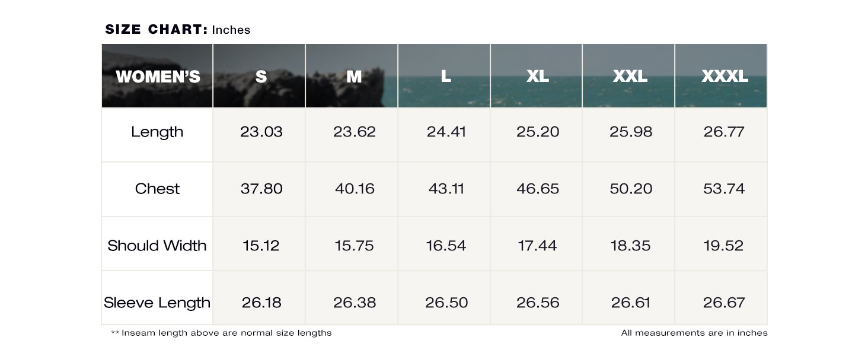Image resolution: width=868 pixels, height=356 pixels.
Task: Select the XL size column header
Action: (538, 77)
